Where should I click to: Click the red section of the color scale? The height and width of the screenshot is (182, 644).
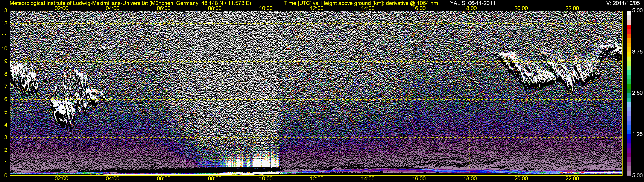click(x=629, y=29)
